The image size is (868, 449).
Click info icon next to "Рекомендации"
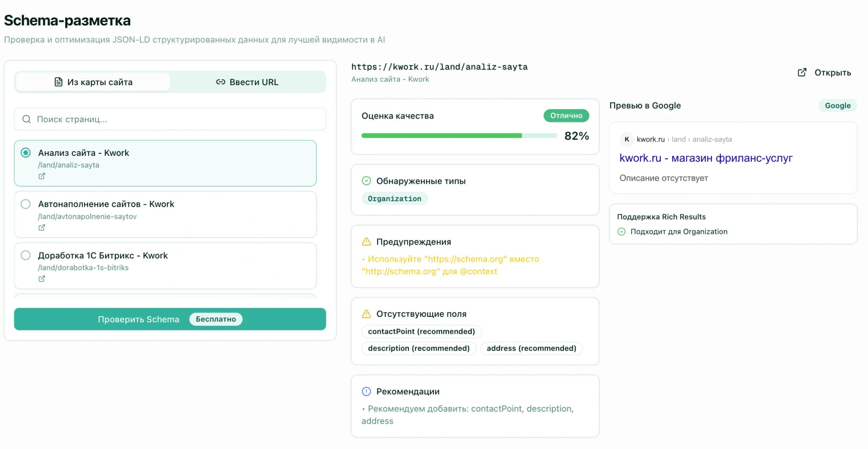point(366,391)
